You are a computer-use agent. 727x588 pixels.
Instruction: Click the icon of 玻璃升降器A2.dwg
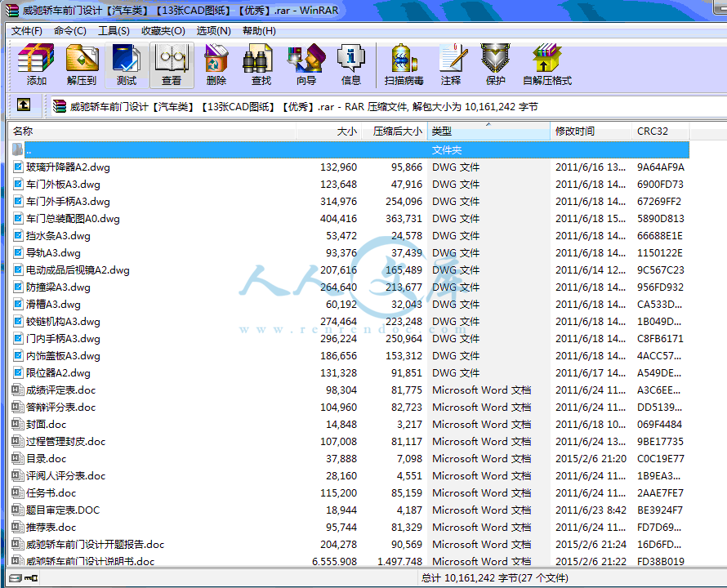(x=18, y=167)
